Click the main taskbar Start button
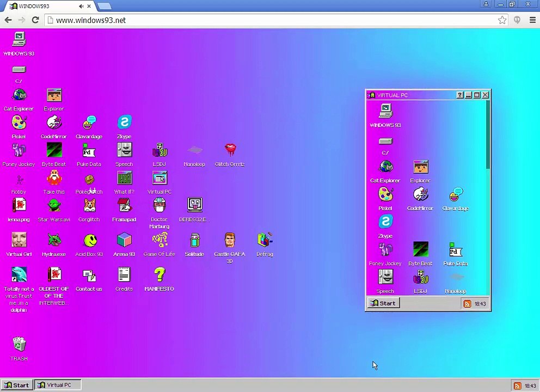This screenshot has height=392, width=540. tap(17, 385)
